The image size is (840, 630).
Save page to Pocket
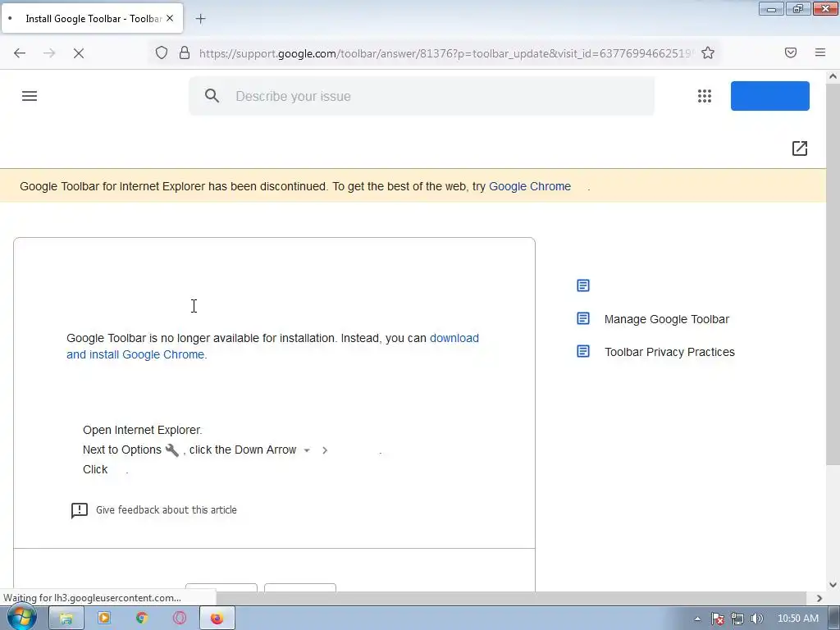tap(790, 52)
